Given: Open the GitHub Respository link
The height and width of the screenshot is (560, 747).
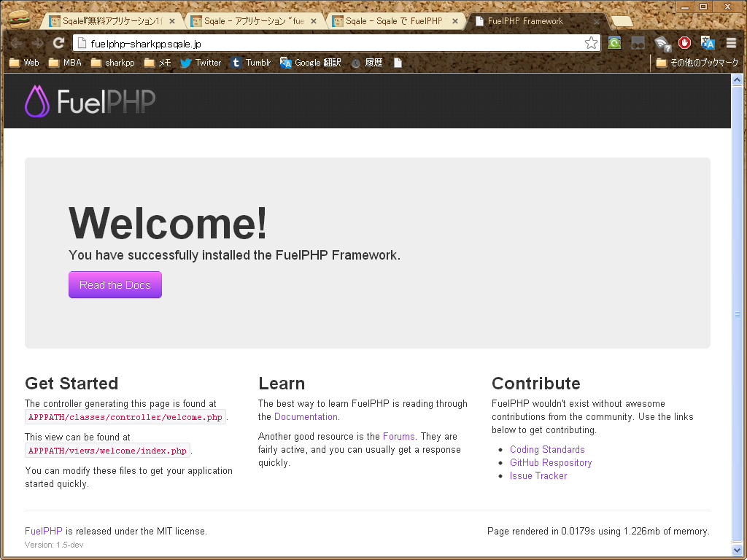Looking at the screenshot, I should (551, 462).
